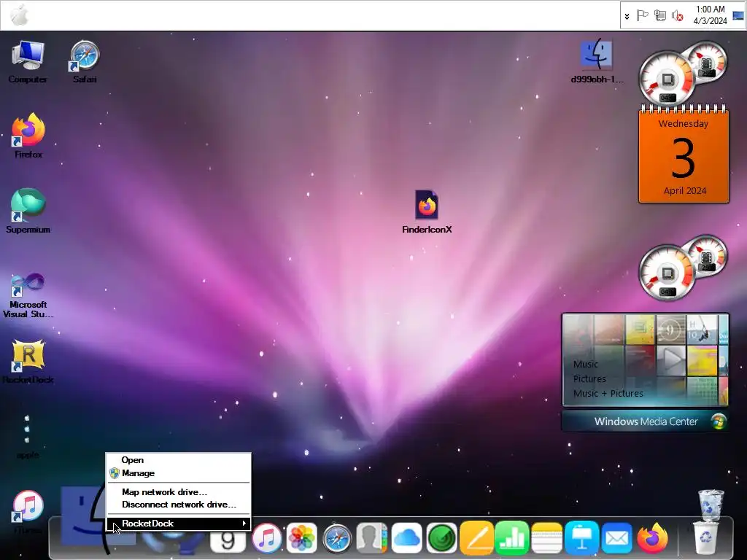Open the orange Pages pen icon in the dock
The image size is (747, 560).
pos(477,538)
